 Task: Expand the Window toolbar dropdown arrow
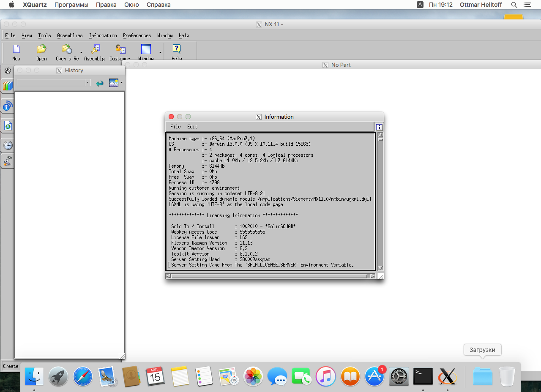[160, 52]
